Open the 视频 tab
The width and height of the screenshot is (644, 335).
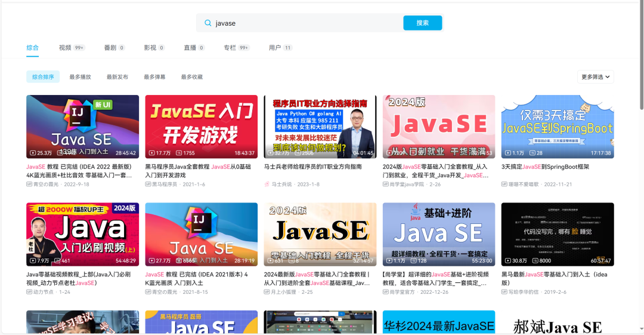click(72, 48)
